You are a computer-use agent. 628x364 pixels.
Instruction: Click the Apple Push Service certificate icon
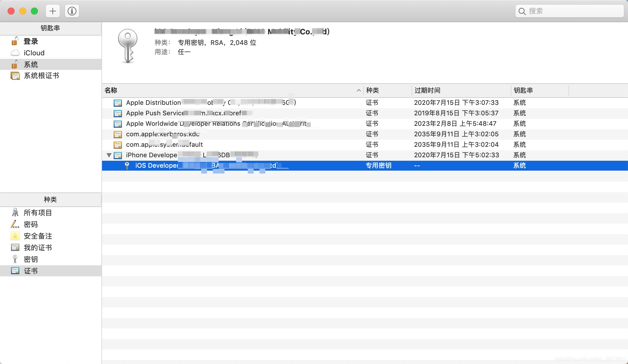click(118, 113)
